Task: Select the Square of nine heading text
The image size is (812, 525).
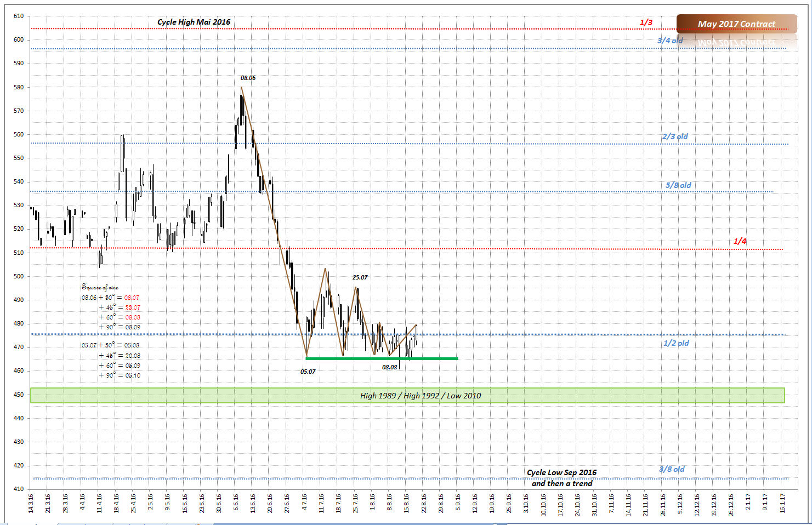Action: pyautogui.click(x=100, y=287)
